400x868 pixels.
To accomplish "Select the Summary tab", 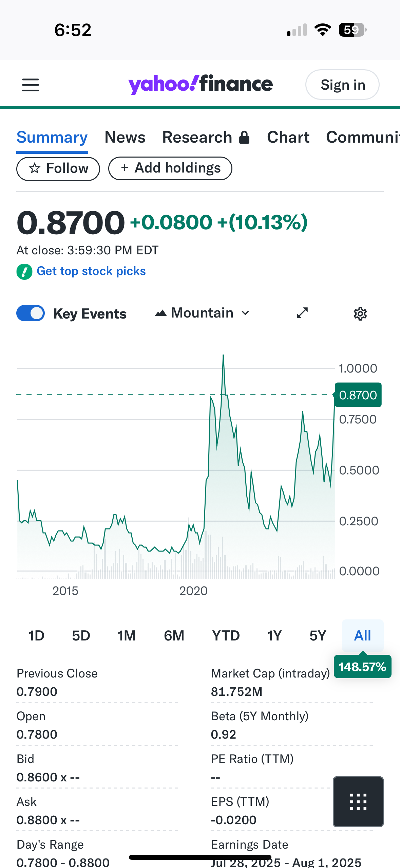I will tap(52, 138).
